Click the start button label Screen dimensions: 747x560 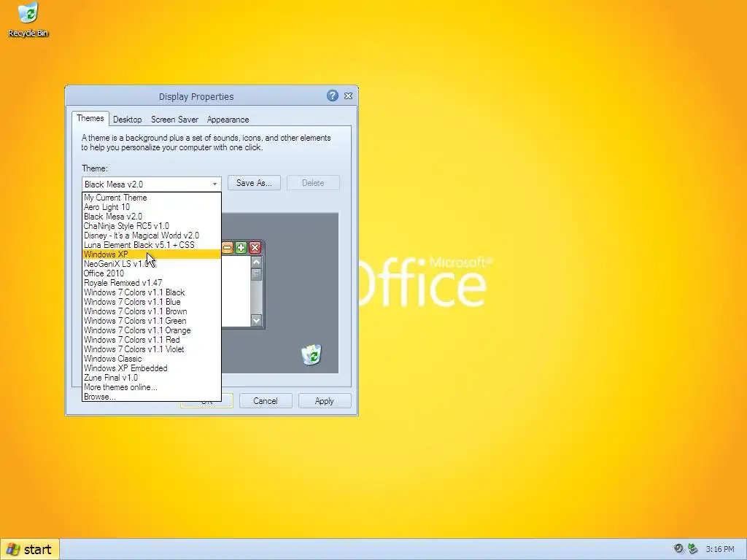(37, 550)
